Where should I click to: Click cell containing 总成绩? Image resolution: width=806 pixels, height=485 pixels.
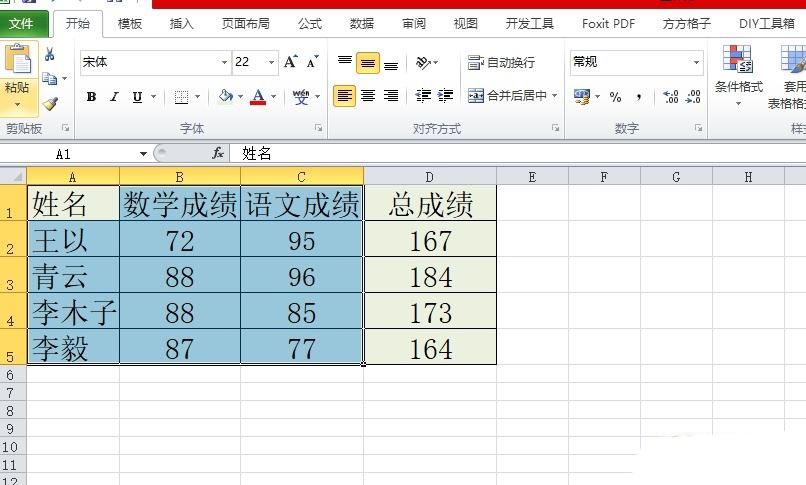coord(430,203)
